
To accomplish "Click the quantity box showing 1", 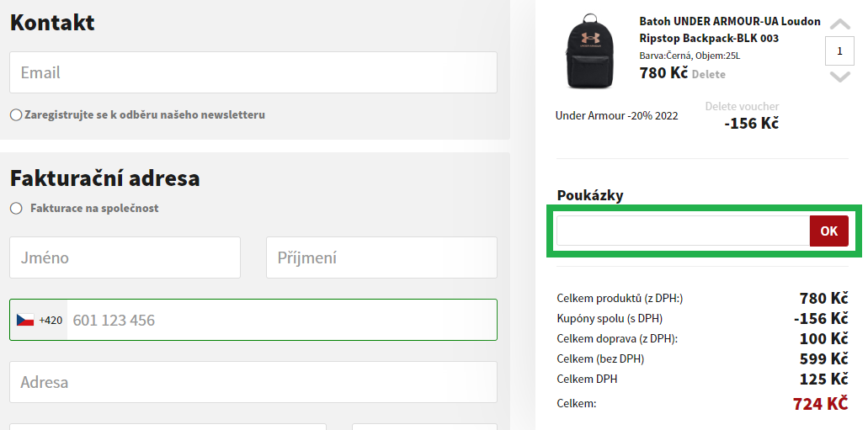I will (x=839, y=51).
